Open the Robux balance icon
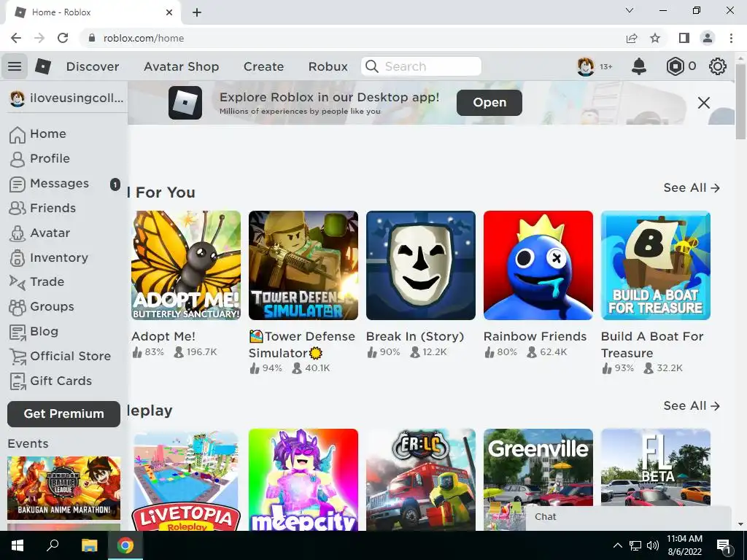Screen dimensions: 747x560 tap(675, 66)
